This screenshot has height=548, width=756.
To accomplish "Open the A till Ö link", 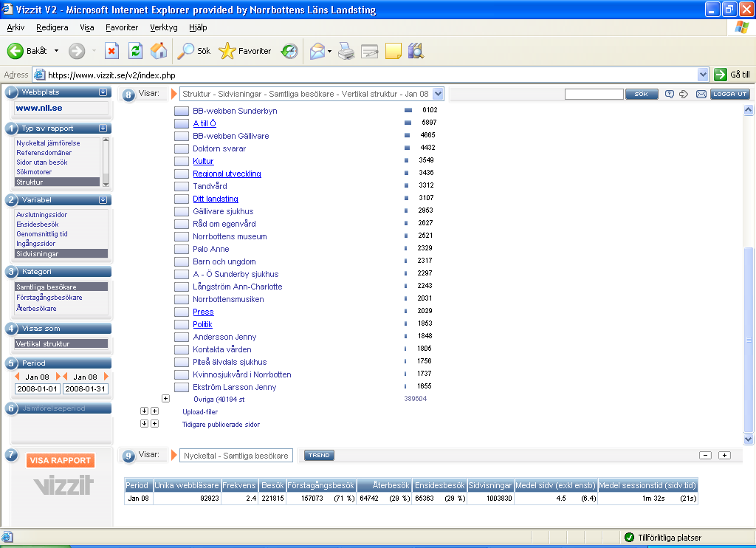I will [x=205, y=123].
